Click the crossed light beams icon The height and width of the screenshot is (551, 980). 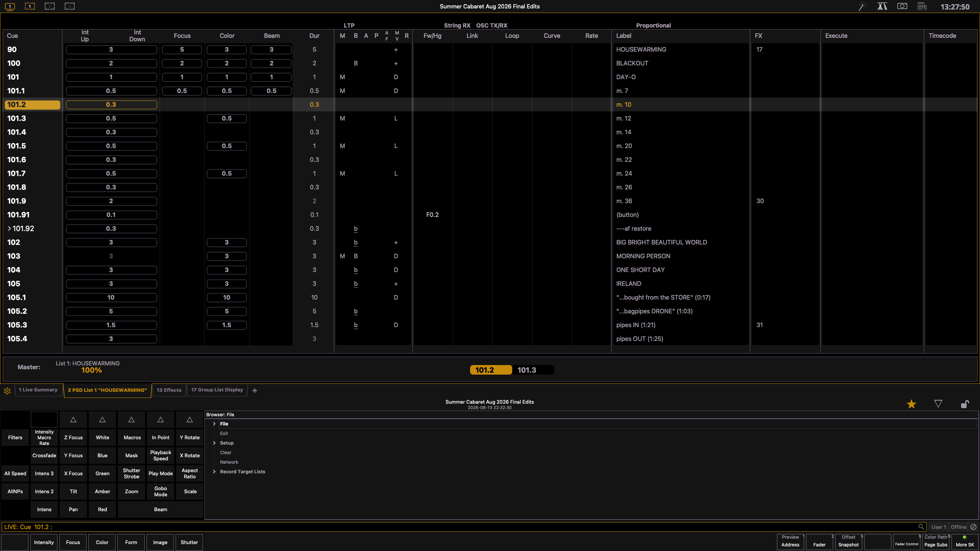(x=882, y=7)
